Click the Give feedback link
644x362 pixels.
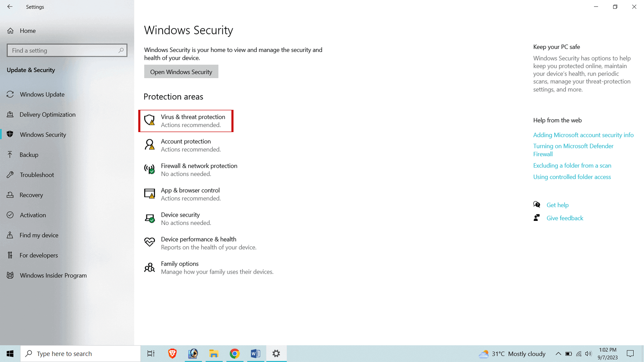(x=565, y=218)
